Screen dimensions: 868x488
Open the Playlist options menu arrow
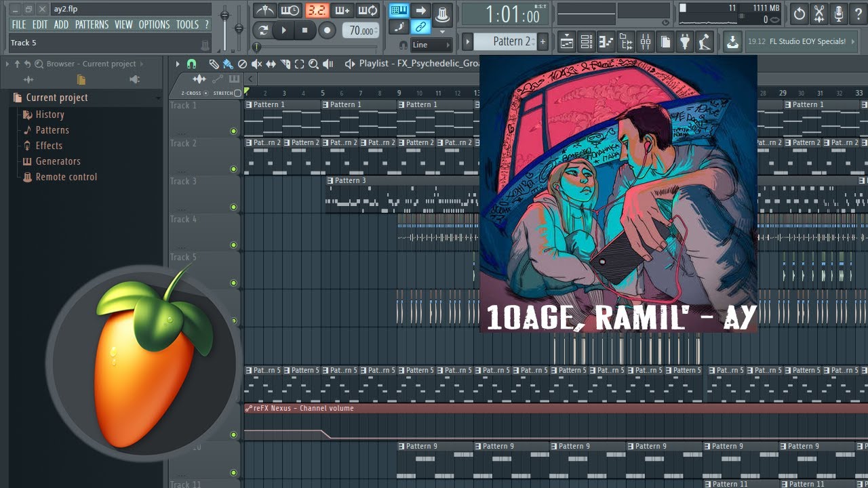click(x=178, y=64)
